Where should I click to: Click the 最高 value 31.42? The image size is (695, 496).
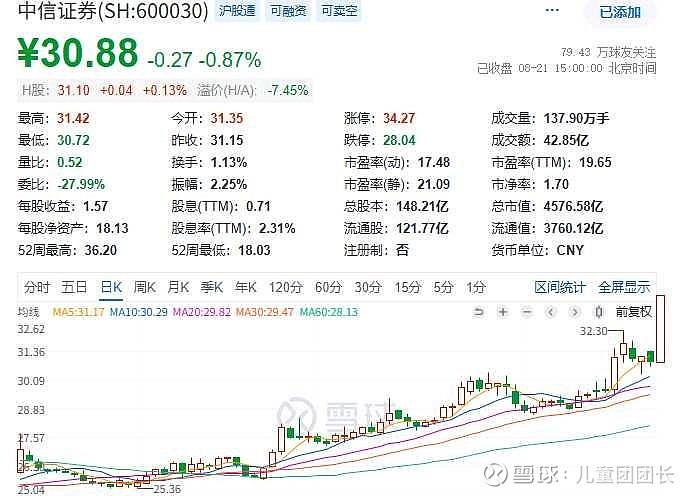[x=73, y=118]
